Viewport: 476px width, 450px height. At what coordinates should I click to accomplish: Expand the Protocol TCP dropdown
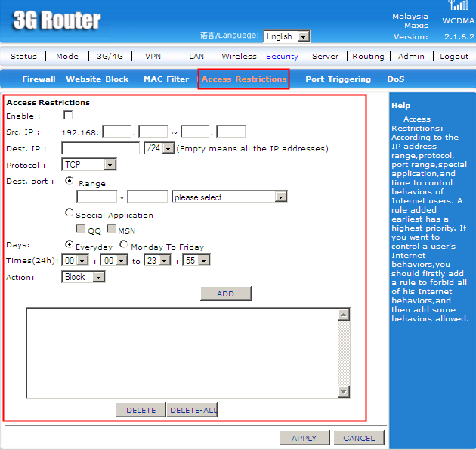point(88,165)
